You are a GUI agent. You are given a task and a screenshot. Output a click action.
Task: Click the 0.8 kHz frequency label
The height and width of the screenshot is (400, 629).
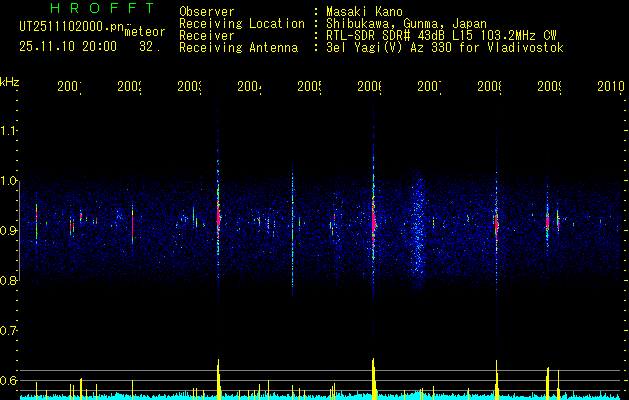tap(9, 280)
